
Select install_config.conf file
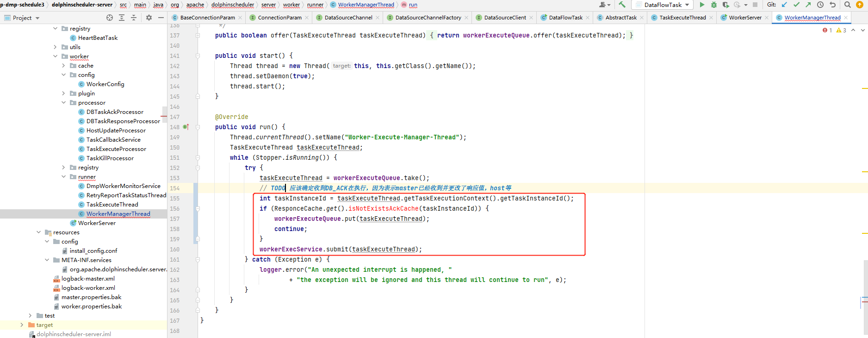pos(93,250)
